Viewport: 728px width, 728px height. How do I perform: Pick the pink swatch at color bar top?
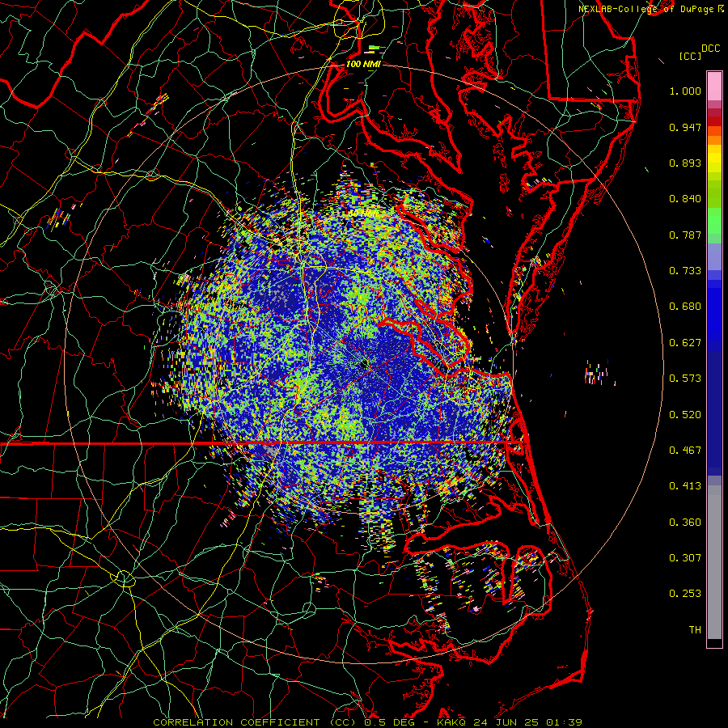click(x=714, y=86)
